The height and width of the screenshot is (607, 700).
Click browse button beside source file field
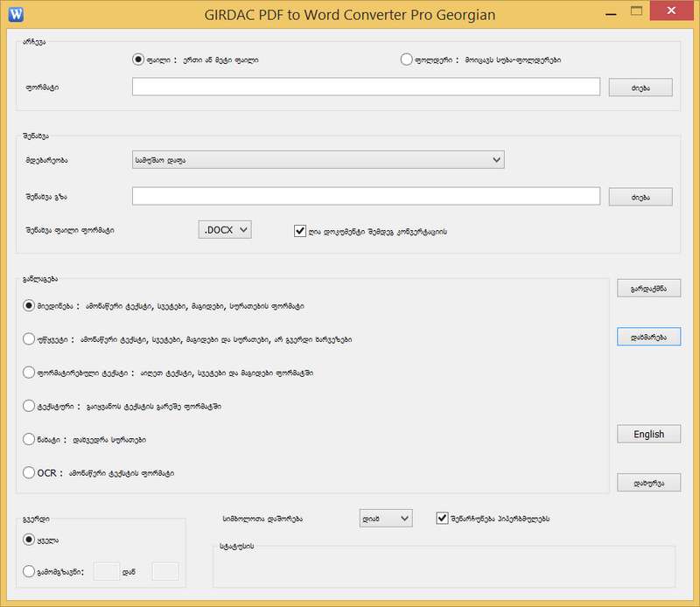click(x=640, y=87)
